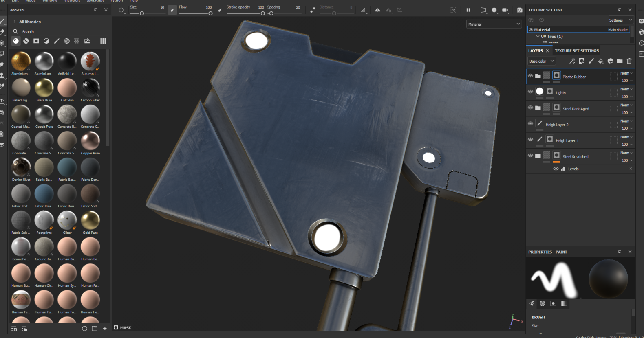The image size is (644, 338).
Task: Hide the Lights layer
Action: point(530,92)
